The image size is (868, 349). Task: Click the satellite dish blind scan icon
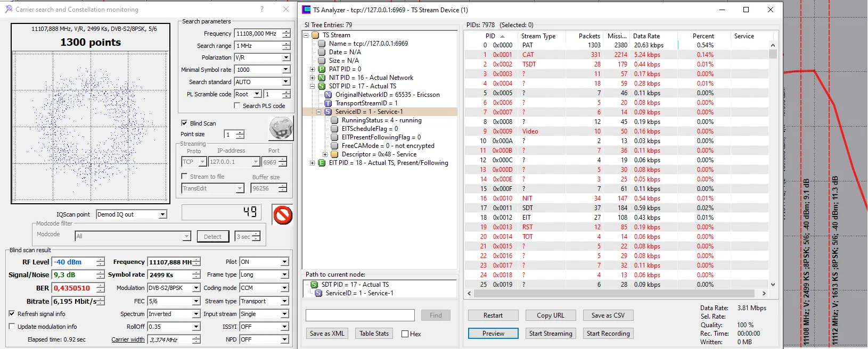pos(281,128)
